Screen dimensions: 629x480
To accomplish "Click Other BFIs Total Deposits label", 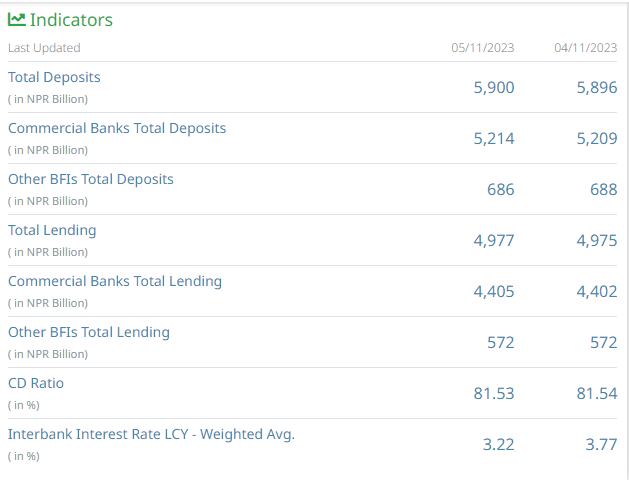I will point(91,179).
